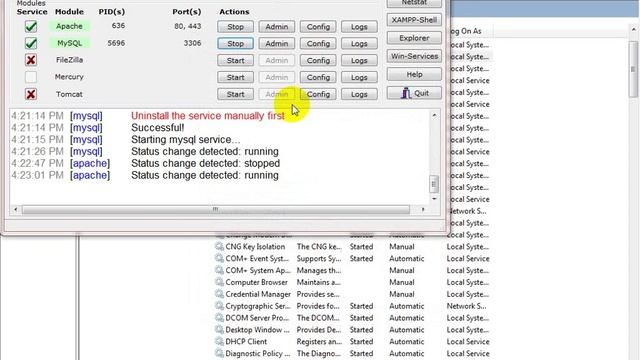Select the MySQL module label
This screenshot has width=640, height=360.
tap(69, 43)
